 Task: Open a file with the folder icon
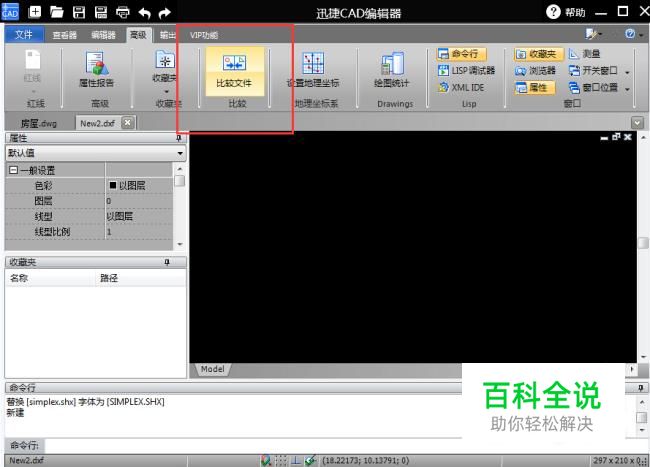tap(56, 12)
